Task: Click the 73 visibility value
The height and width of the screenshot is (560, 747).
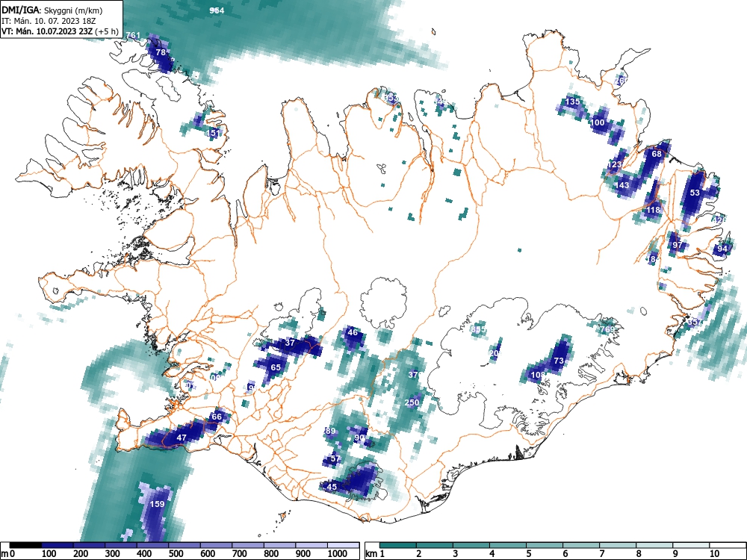Action: 559,361
